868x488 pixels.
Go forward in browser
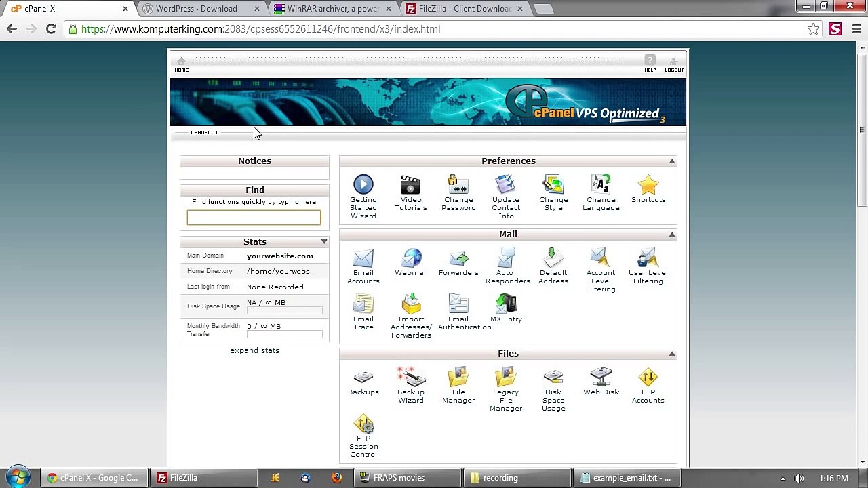pos(31,29)
